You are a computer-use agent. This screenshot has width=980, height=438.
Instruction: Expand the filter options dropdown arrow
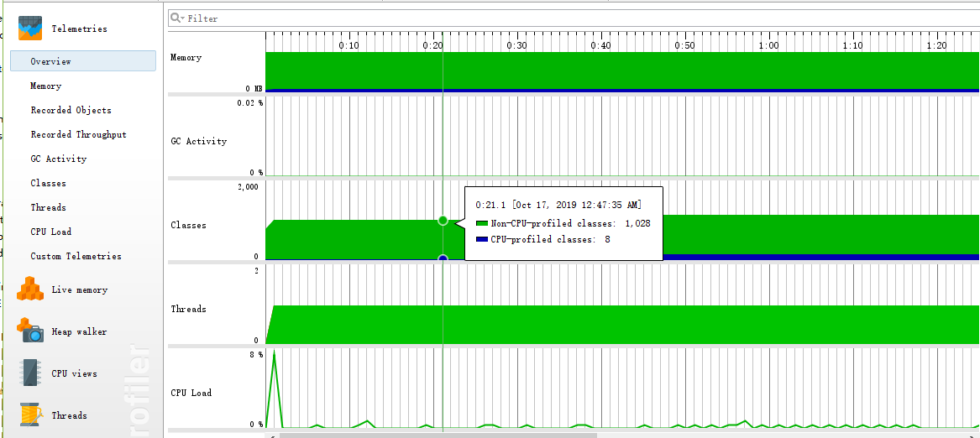pos(182,18)
